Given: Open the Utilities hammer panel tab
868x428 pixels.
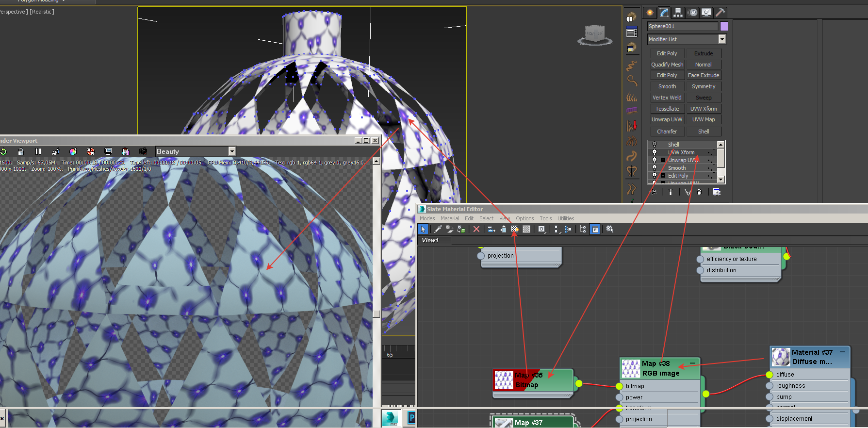Looking at the screenshot, I should [x=721, y=13].
